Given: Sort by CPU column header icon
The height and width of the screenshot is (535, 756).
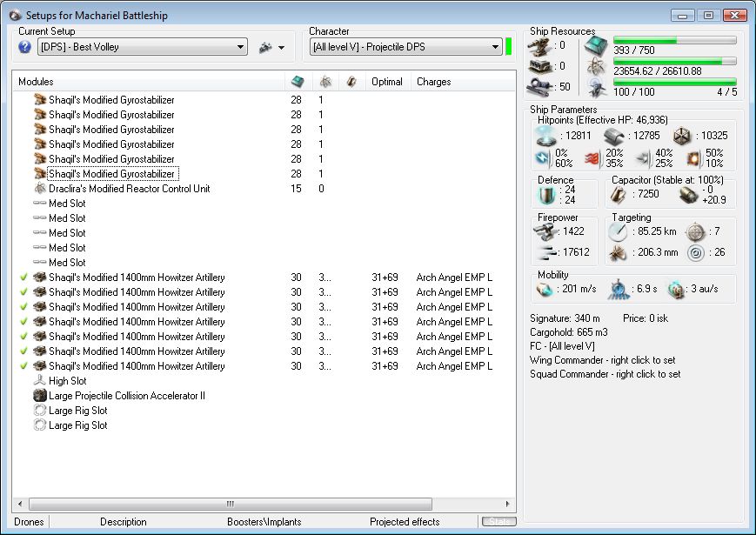Looking at the screenshot, I should coord(298,82).
